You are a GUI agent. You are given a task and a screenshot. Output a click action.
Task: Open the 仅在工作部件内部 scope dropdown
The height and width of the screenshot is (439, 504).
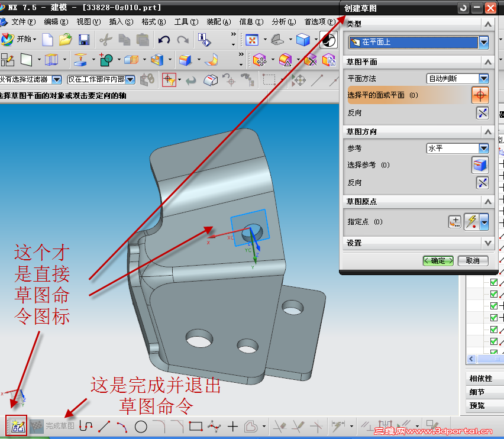click(130, 79)
